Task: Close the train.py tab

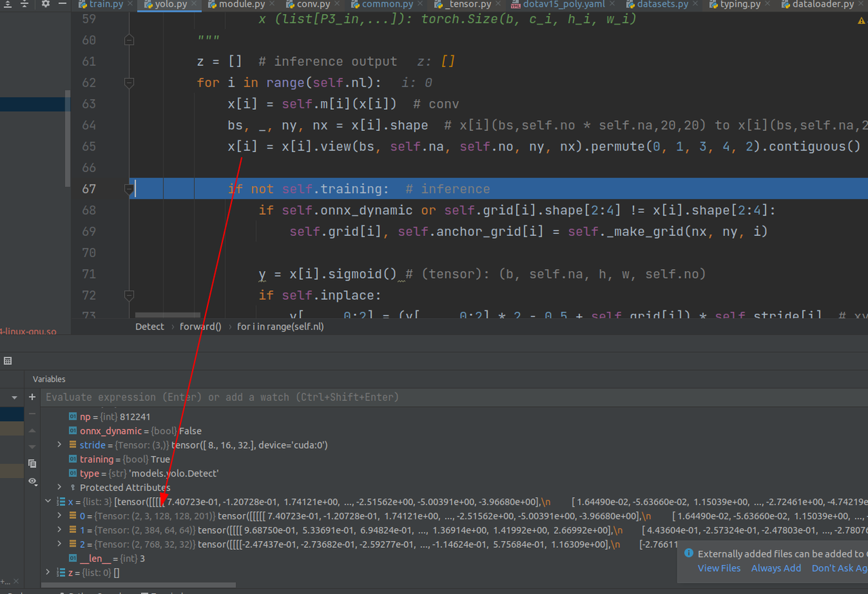Action: 130,4
